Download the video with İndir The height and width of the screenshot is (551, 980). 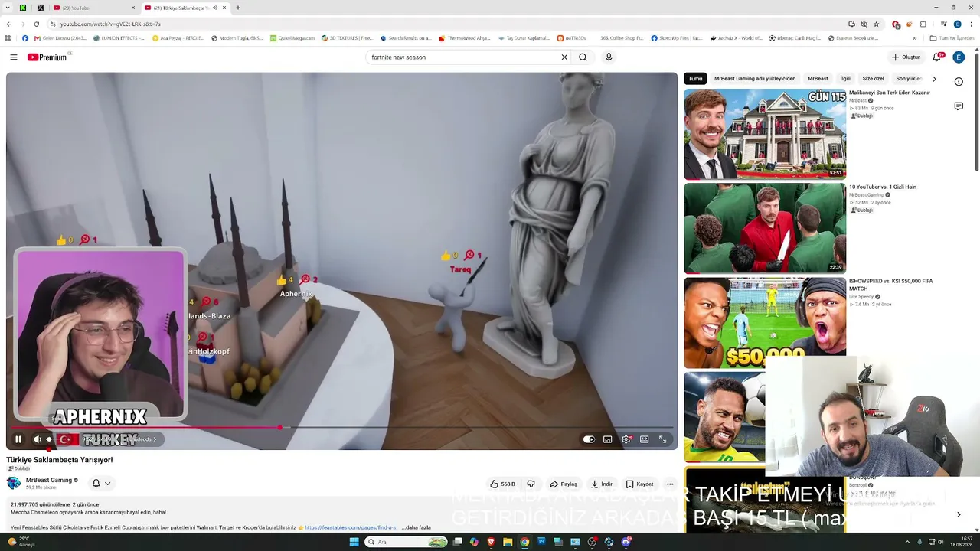[x=602, y=484]
